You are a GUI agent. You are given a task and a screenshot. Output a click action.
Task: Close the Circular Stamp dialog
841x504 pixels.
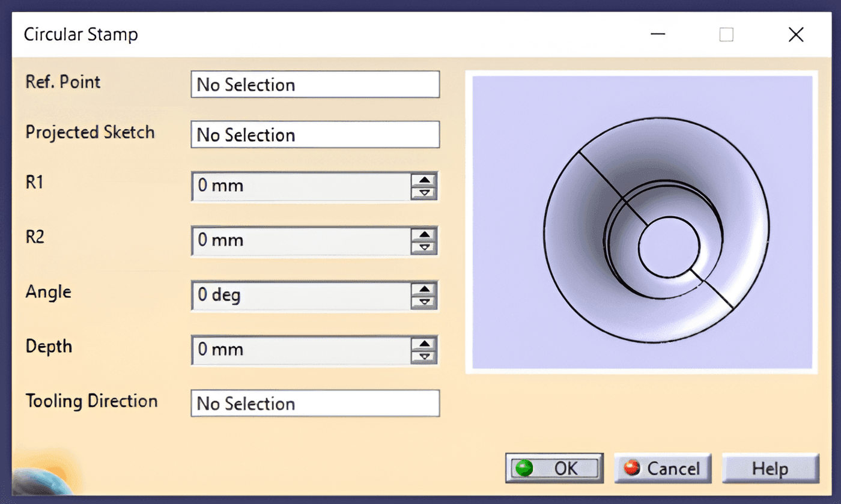pos(796,35)
